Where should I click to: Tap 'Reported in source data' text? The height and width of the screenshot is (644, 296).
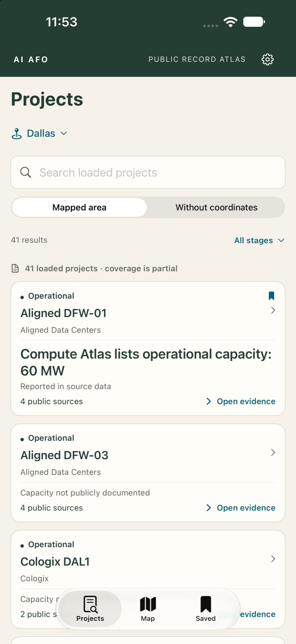66,386
